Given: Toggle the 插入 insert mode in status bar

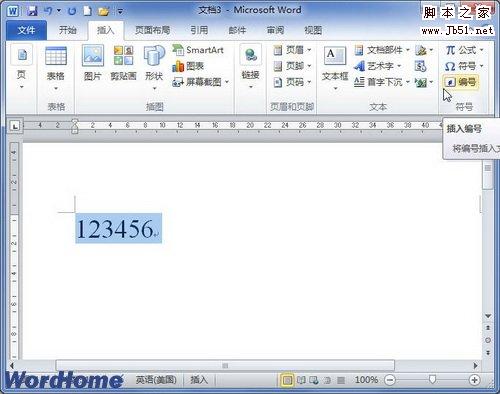Looking at the screenshot, I should tap(199, 380).
